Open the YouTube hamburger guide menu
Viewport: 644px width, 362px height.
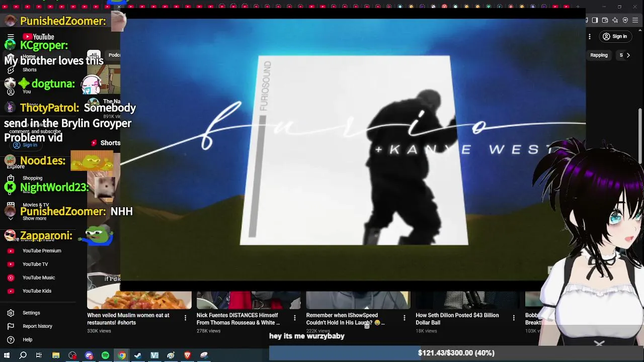11,37
